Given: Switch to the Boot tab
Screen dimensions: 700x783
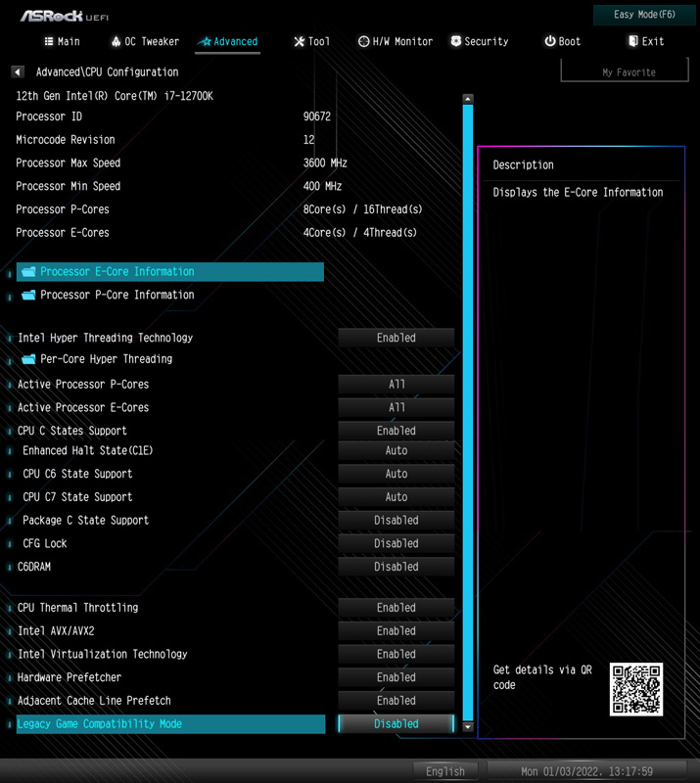Looking at the screenshot, I should (563, 41).
